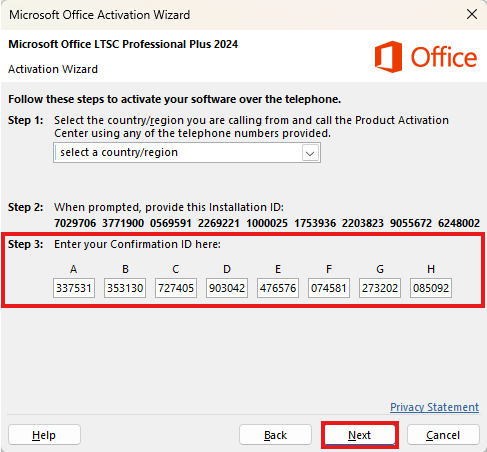487x452 pixels.
Task: Click the Installation ID number row
Action: tap(267, 223)
